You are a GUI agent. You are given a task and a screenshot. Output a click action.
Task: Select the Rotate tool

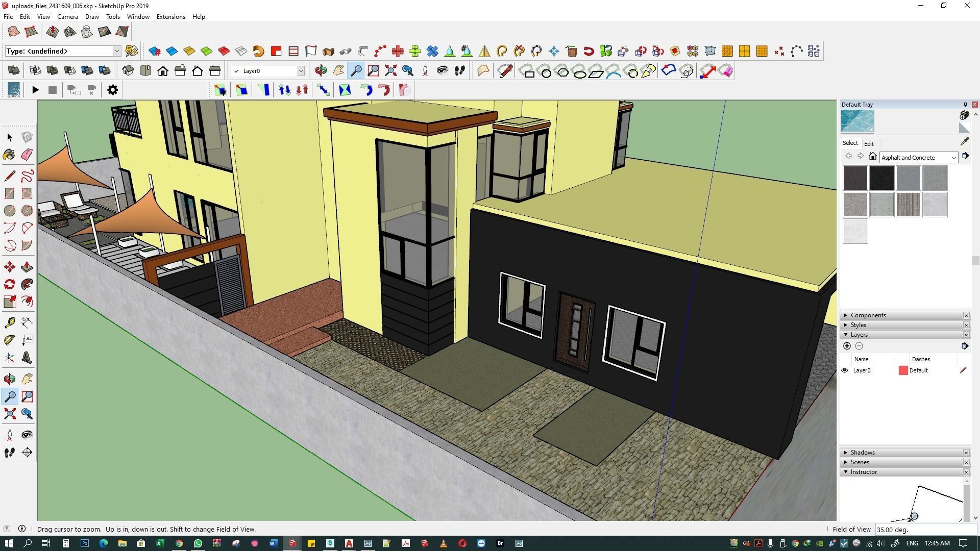9,284
